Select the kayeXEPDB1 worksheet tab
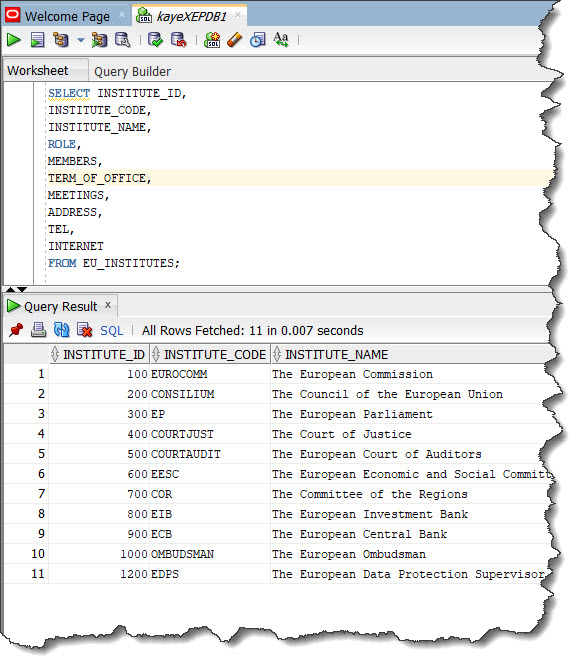The height and width of the screenshot is (669, 585). [191, 17]
